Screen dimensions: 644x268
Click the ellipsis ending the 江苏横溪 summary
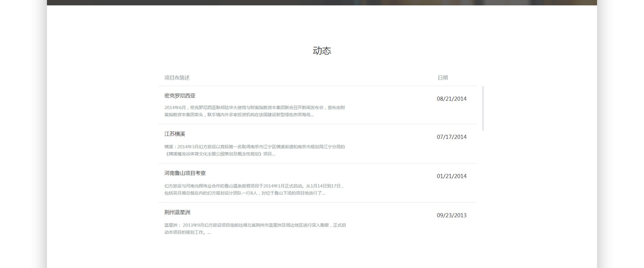(273, 154)
